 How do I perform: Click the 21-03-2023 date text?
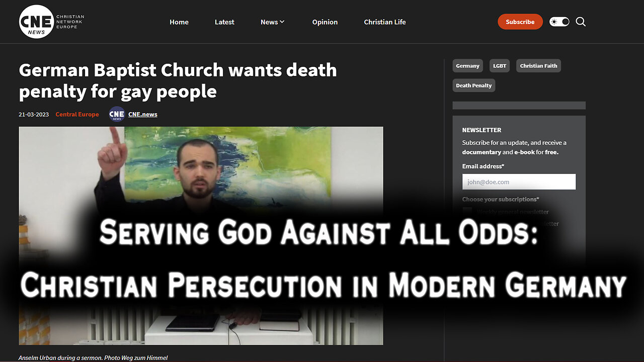click(x=34, y=115)
